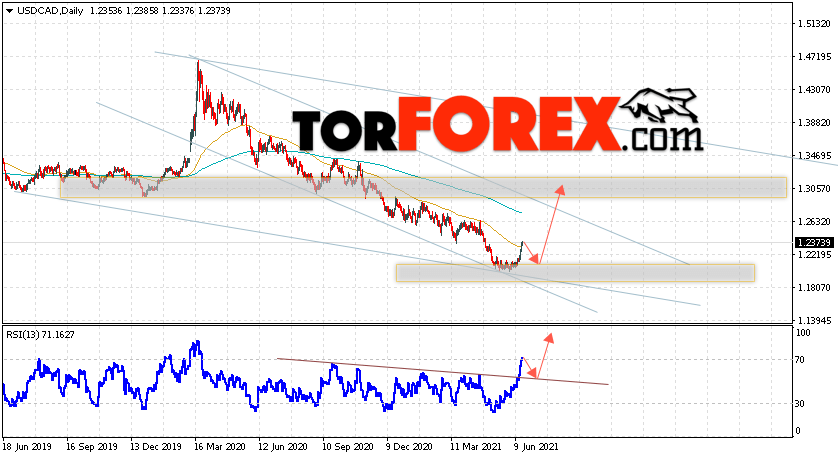Click price scale value 1.18070
This screenshot has width=838, height=458.
(x=814, y=288)
